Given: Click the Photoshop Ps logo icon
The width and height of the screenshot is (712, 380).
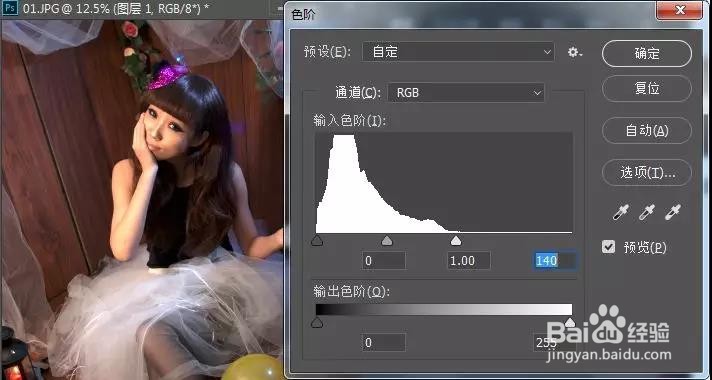Looking at the screenshot, I should (x=9, y=9).
